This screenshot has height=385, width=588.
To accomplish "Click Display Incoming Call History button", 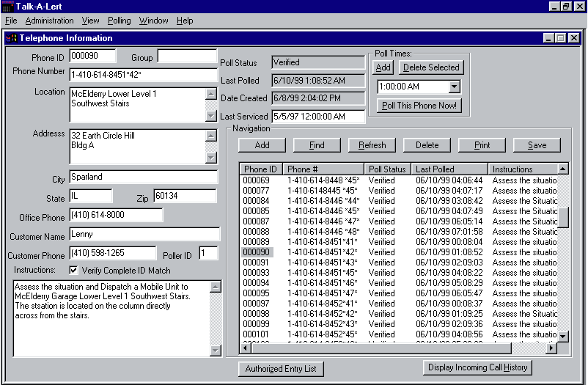I will 478,367.
